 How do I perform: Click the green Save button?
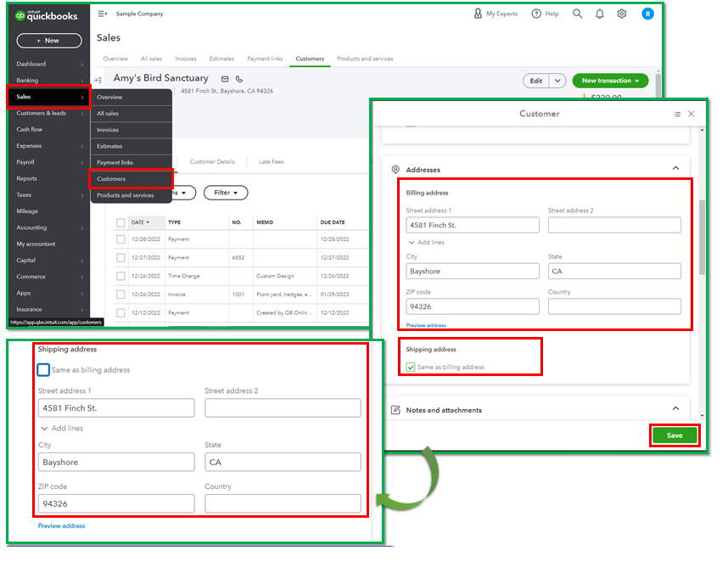[675, 435]
